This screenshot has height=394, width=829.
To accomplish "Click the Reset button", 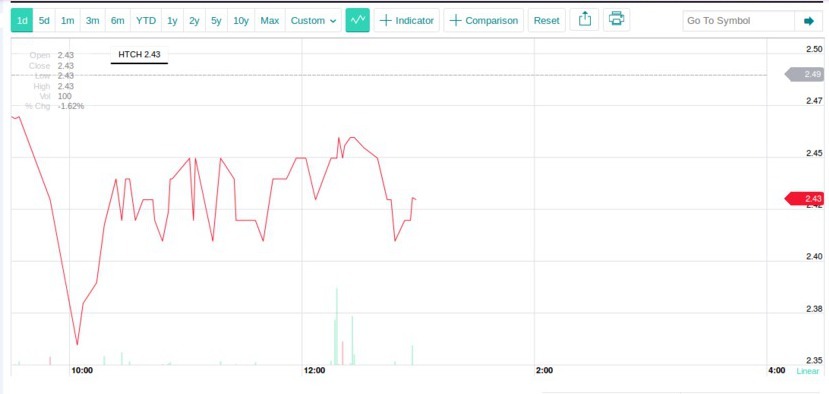I will [547, 21].
